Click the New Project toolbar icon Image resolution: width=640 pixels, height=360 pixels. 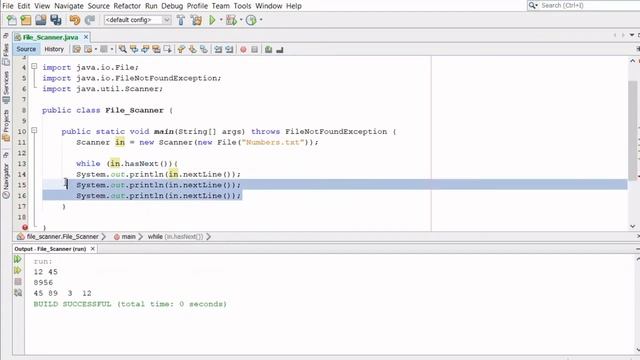pyautogui.click(x=26, y=20)
